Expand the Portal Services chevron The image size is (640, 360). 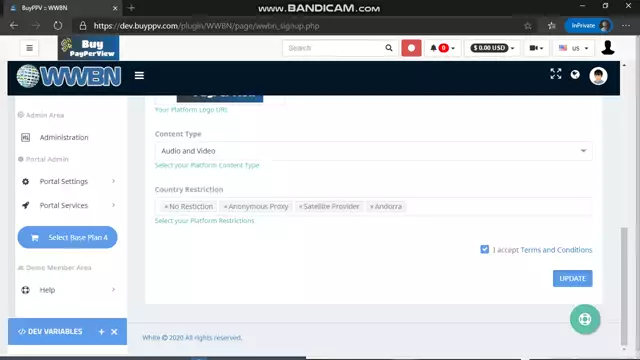coord(113,205)
